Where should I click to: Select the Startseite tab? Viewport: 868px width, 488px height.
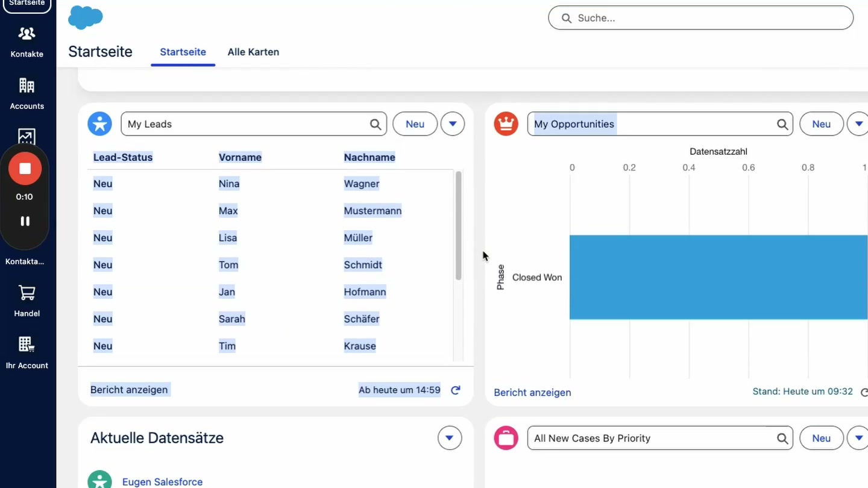point(183,52)
